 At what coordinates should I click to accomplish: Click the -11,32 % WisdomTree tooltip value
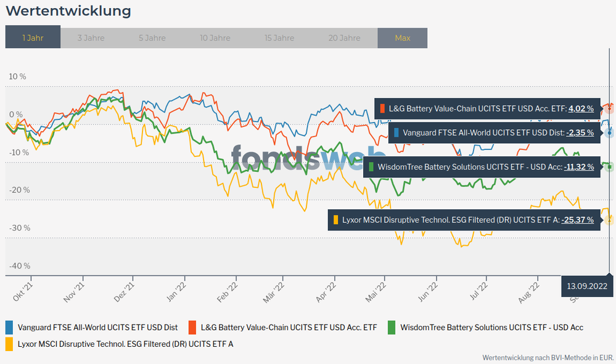[579, 166]
